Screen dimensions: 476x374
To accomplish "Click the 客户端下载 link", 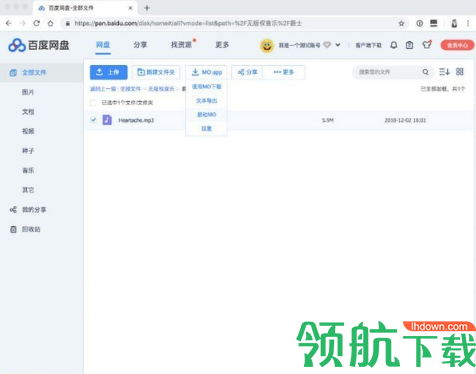I will point(368,45).
